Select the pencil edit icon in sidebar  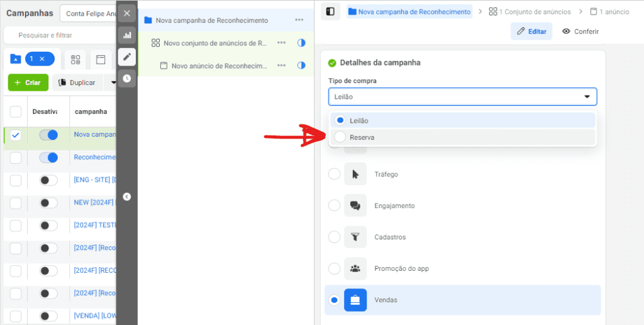127,57
